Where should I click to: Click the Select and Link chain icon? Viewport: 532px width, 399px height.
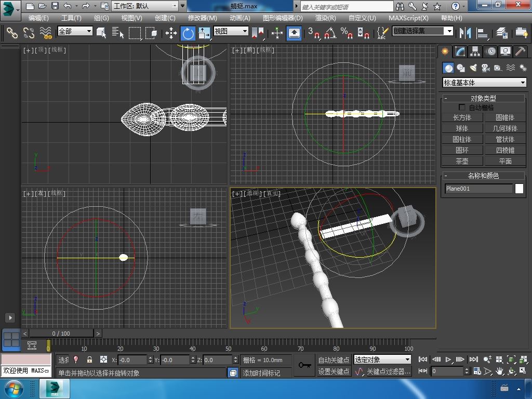tap(12, 33)
